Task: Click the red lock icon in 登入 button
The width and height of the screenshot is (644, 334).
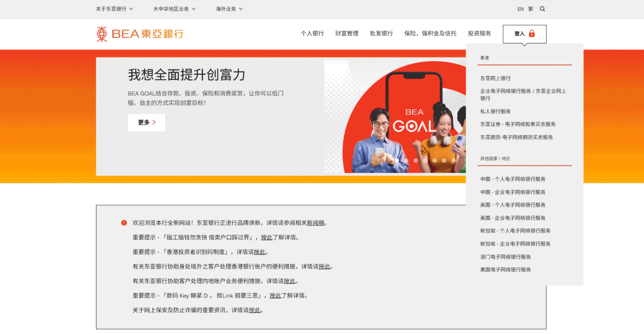Action: pyautogui.click(x=532, y=33)
